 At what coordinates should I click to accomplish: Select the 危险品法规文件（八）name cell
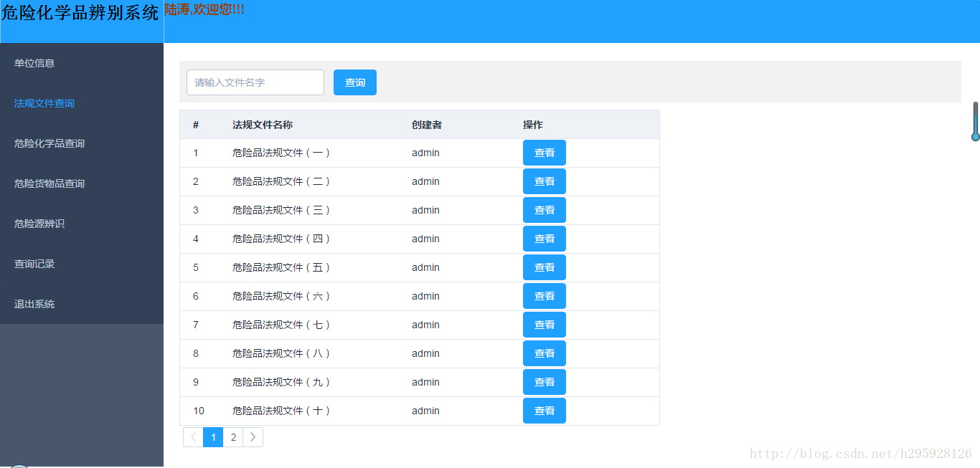click(x=282, y=353)
